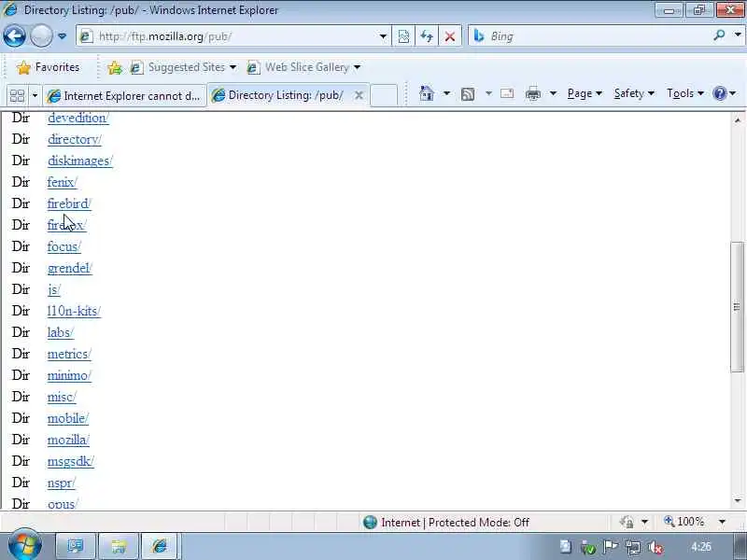Screen dimensions: 747x560
Task: Open the tab list dropdown arrow
Action: pos(35,96)
